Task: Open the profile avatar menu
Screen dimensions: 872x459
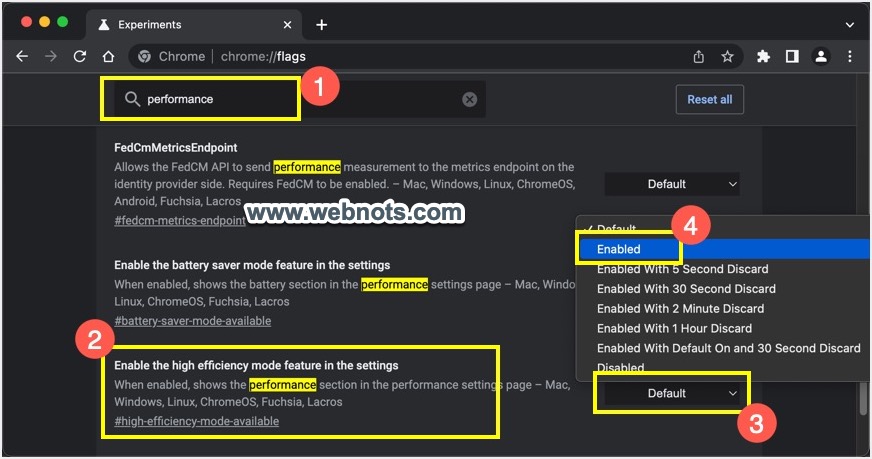Action: [x=821, y=56]
